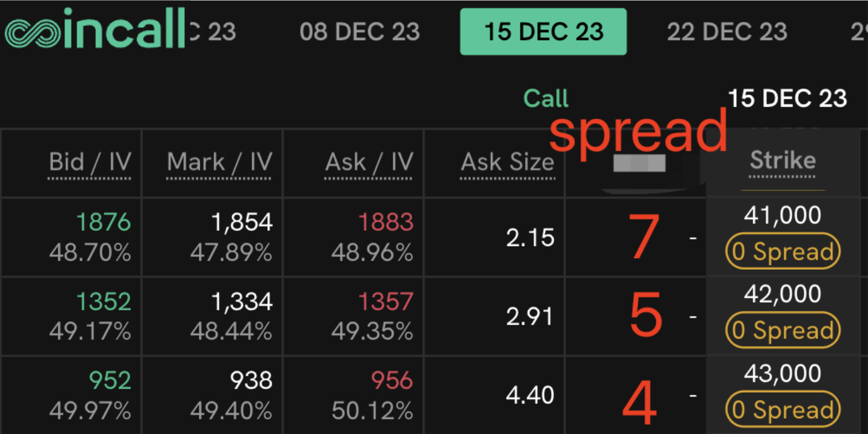The width and height of the screenshot is (868, 434).
Task: Click the Call section header label
Action: (x=545, y=98)
